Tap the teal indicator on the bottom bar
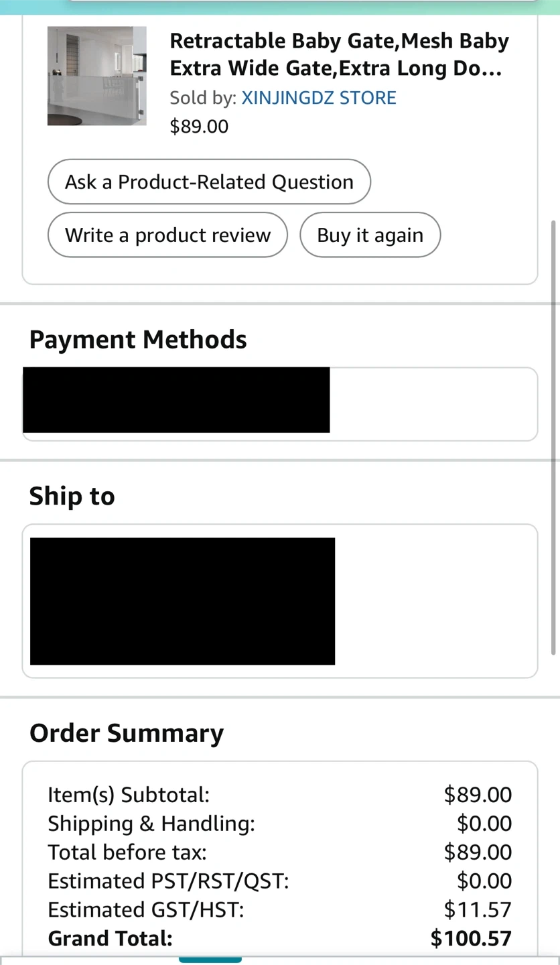The image size is (560, 965). 210,960
